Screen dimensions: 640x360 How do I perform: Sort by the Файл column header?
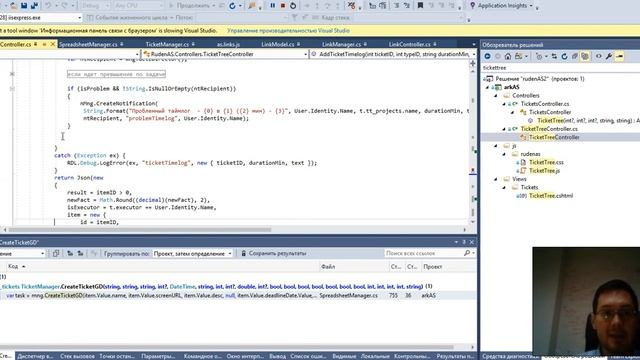coord(328,267)
